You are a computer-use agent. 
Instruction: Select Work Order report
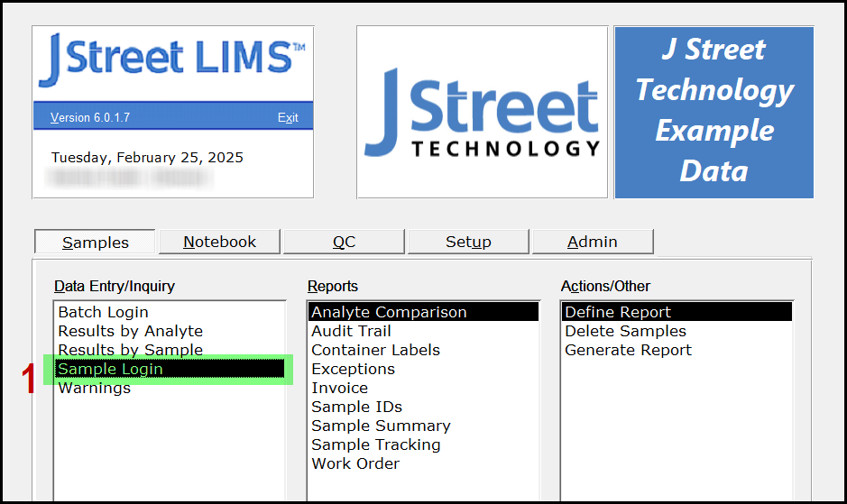[x=424, y=463]
